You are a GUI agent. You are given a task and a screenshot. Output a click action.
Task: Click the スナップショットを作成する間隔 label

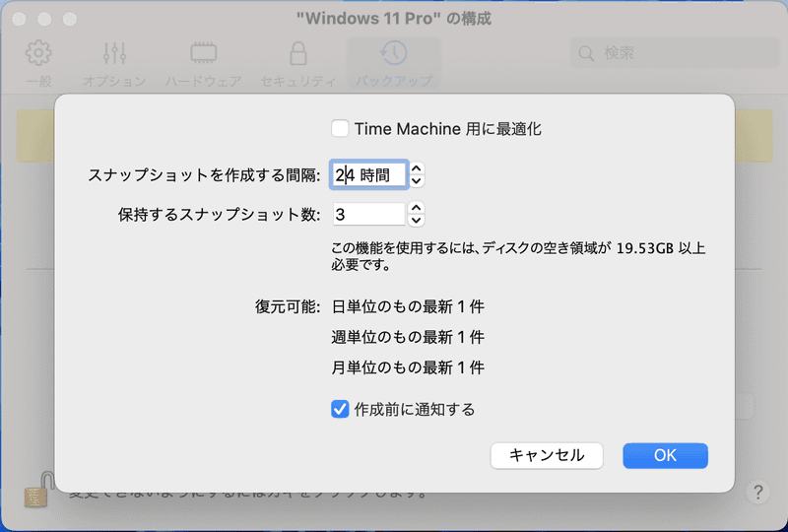pos(204,175)
